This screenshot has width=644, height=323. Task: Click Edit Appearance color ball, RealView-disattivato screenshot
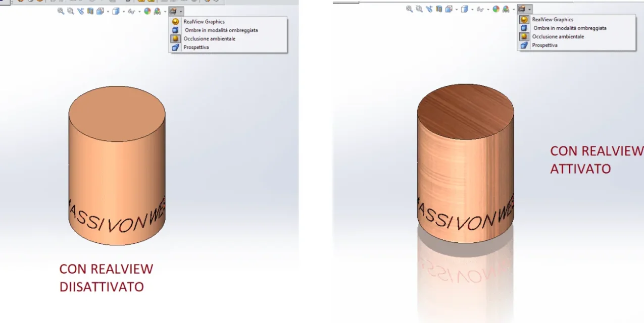[147, 11]
